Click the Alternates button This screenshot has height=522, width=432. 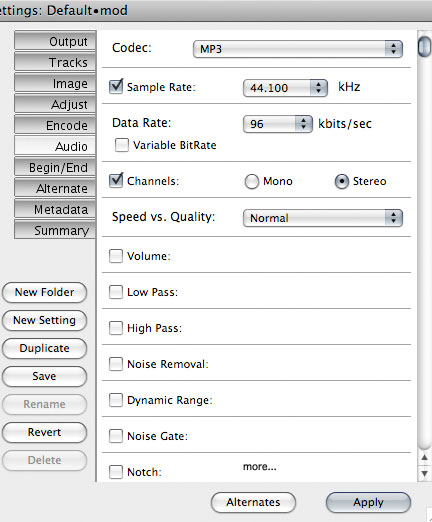(253, 502)
